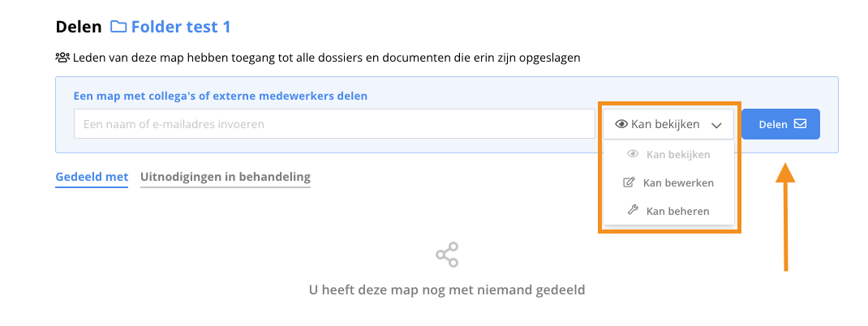Click the U heeft deze map nog message

pyautogui.click(x=447, y=290)
